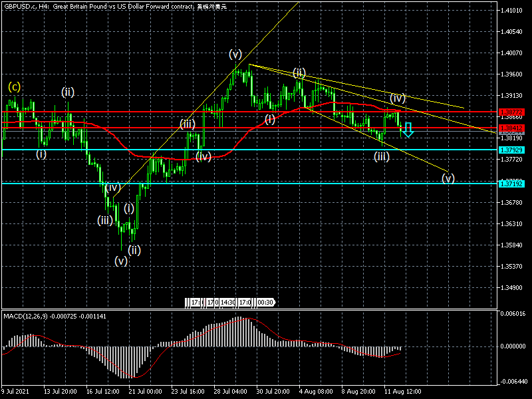
Task: Select the yellow (c) wave label
Action: tap(14, 86)
